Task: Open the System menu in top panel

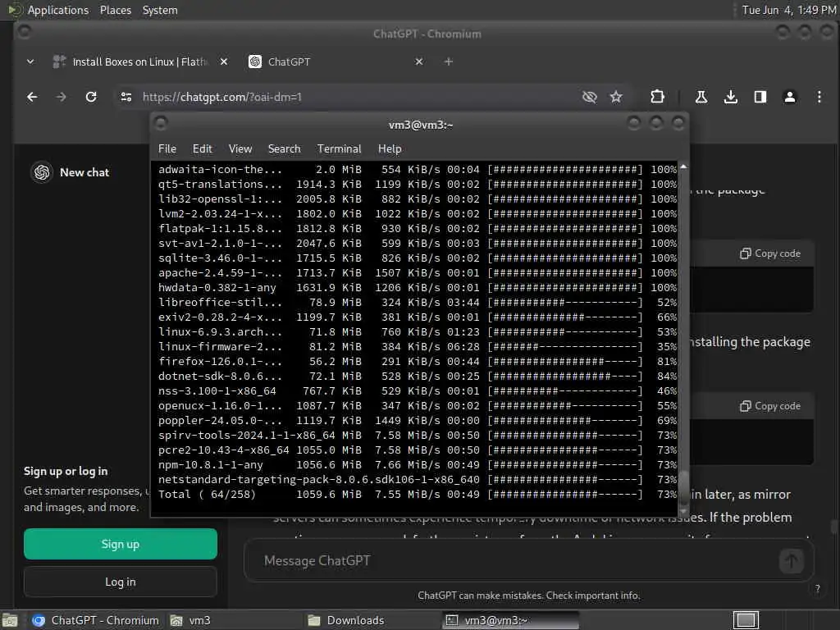Action: coord(160,10)
